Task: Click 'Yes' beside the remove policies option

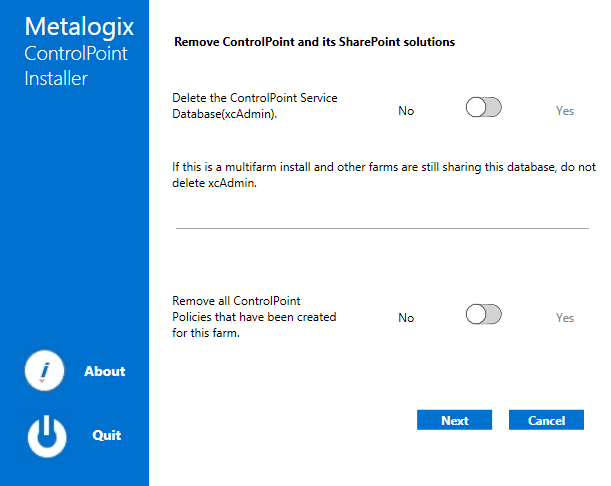Action: click(565, 318)
